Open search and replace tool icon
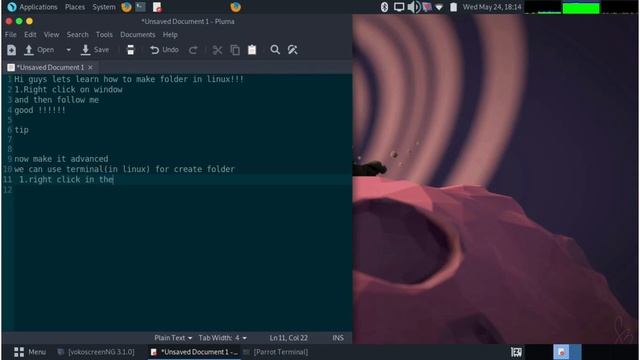The image size is (640, 360). click(293, 50)
